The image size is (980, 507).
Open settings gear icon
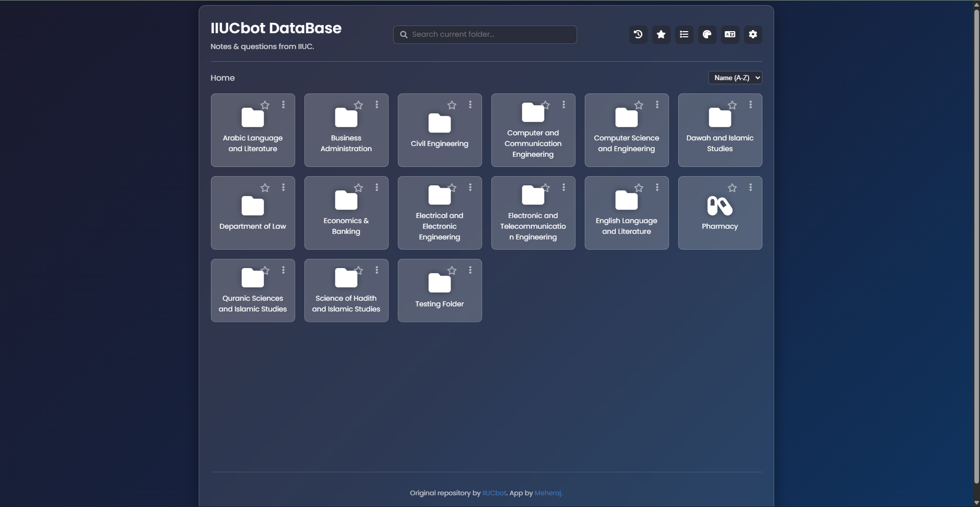click(x=753, y=35)
